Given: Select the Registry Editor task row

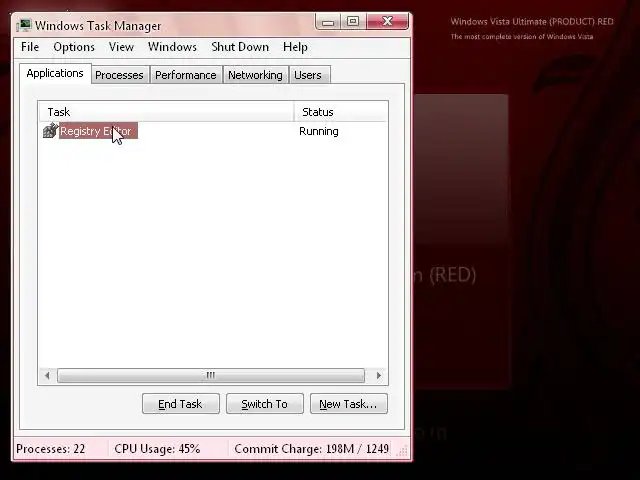Looking at the screenshot, I should tap(213, 131).
